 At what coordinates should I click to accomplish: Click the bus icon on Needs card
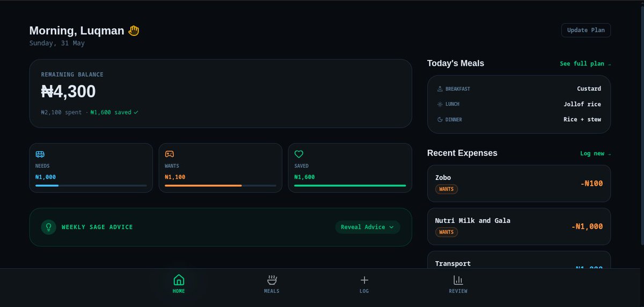click(40, 154)
